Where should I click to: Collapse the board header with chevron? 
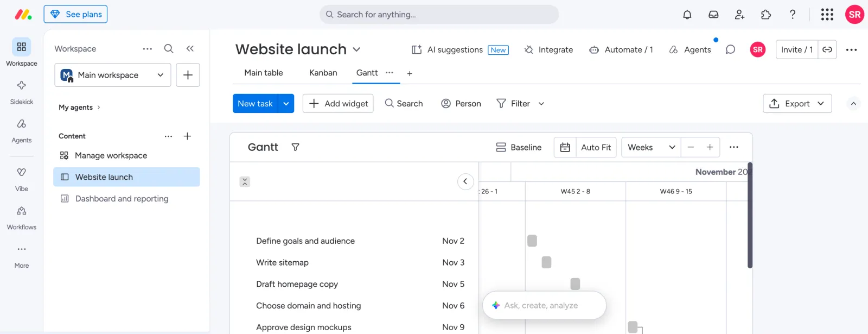[x=853, y=104]
